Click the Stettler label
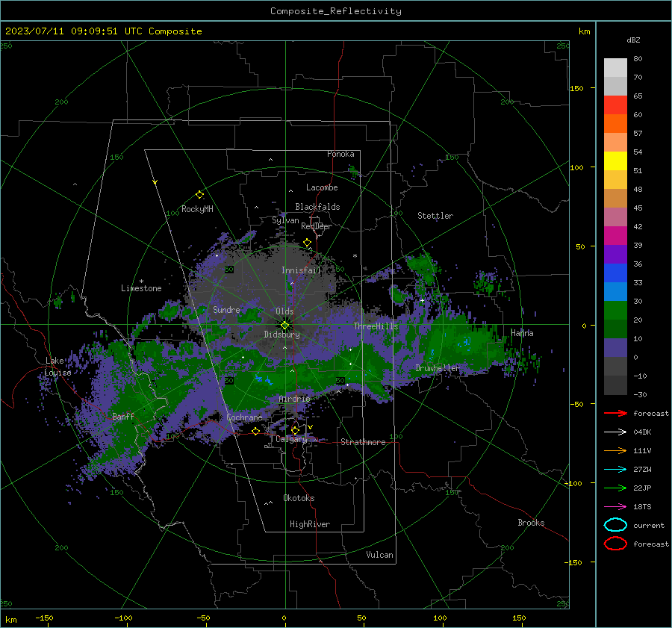 pyautogui.click(x=435, y=216)
